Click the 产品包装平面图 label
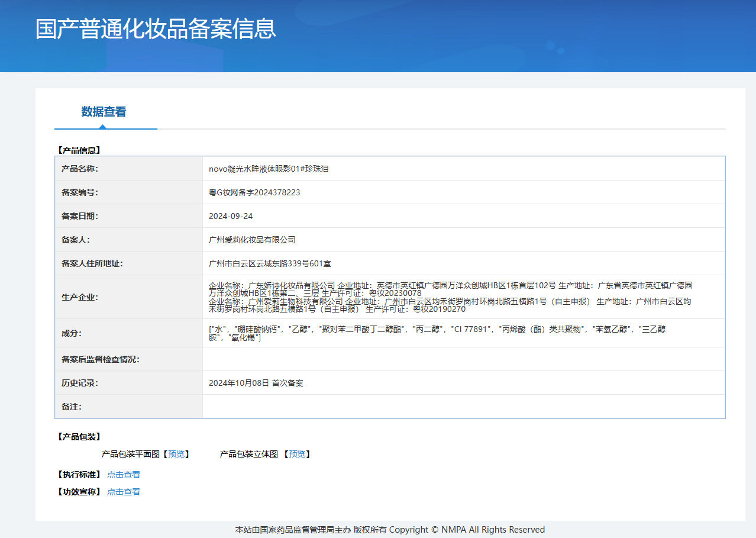 click(131, 454)
